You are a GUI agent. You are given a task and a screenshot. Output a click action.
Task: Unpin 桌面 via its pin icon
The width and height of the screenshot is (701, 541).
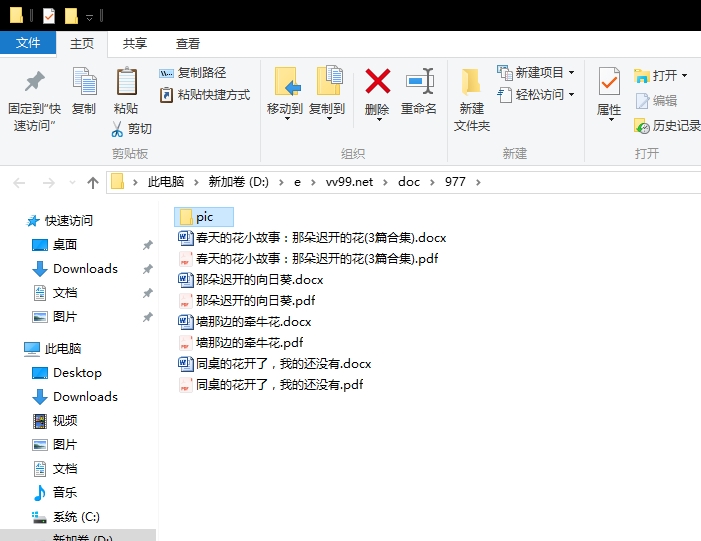148,245
